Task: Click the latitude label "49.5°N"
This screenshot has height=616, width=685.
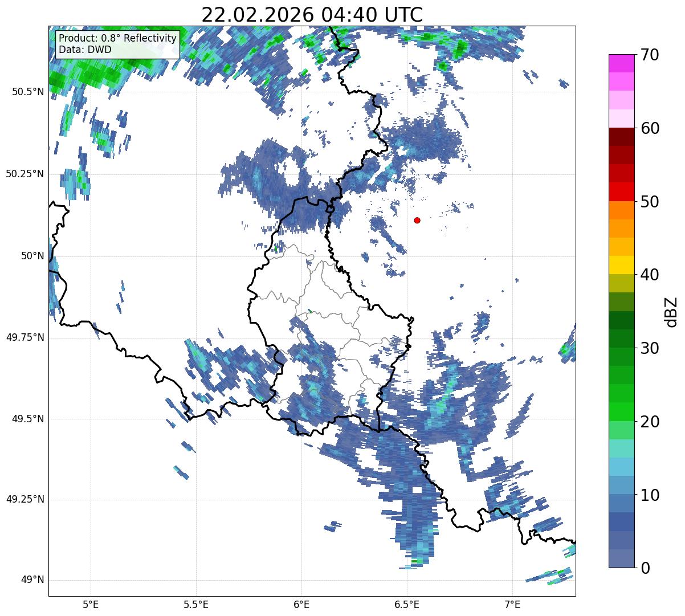Action: click(x=27, y=419)
